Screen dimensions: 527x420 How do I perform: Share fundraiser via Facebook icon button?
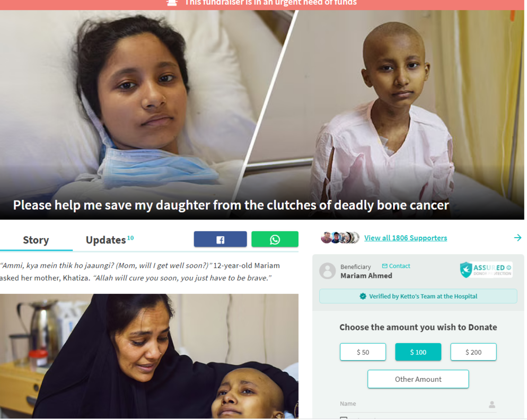[220, 239]
